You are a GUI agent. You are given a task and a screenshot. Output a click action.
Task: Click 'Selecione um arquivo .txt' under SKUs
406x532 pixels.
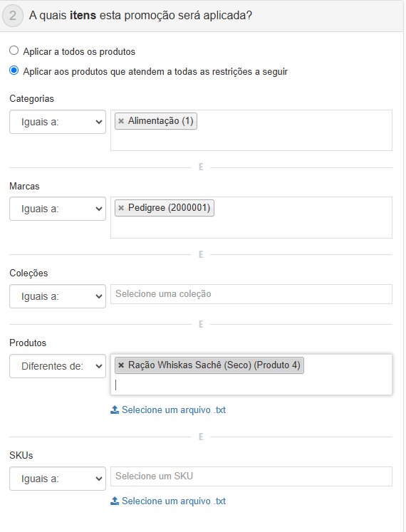click(x=174, y=501)
